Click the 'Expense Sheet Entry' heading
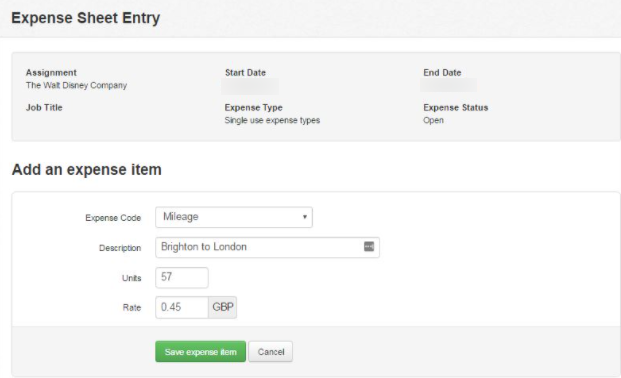The image size is (621, 378). click(x=86, y=18)
